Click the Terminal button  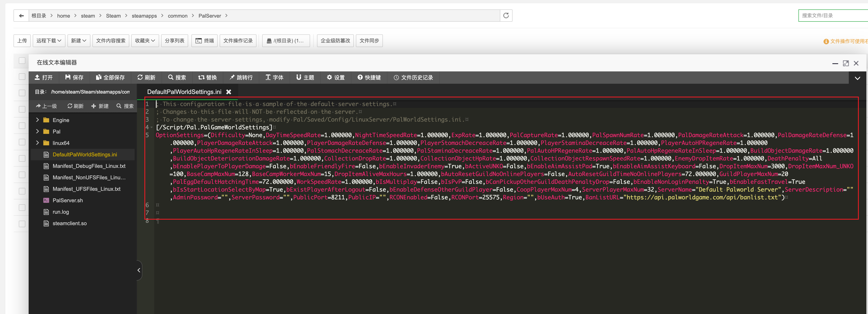(x=205, y=41)
